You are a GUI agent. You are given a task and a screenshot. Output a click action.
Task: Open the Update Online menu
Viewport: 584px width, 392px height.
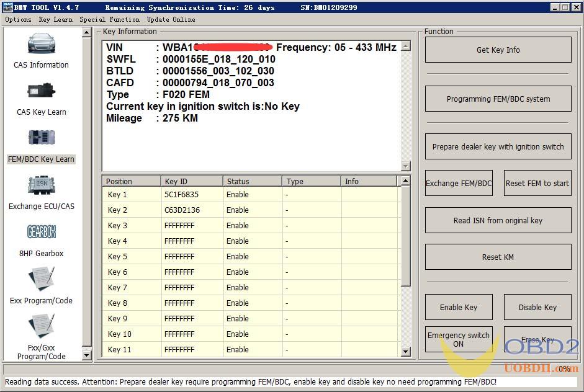coord(171,19)
